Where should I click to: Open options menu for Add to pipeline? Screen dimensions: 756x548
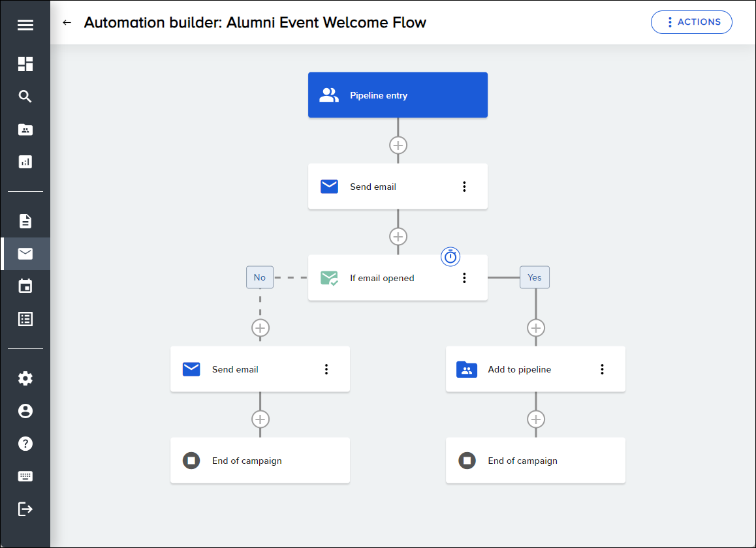602,369
